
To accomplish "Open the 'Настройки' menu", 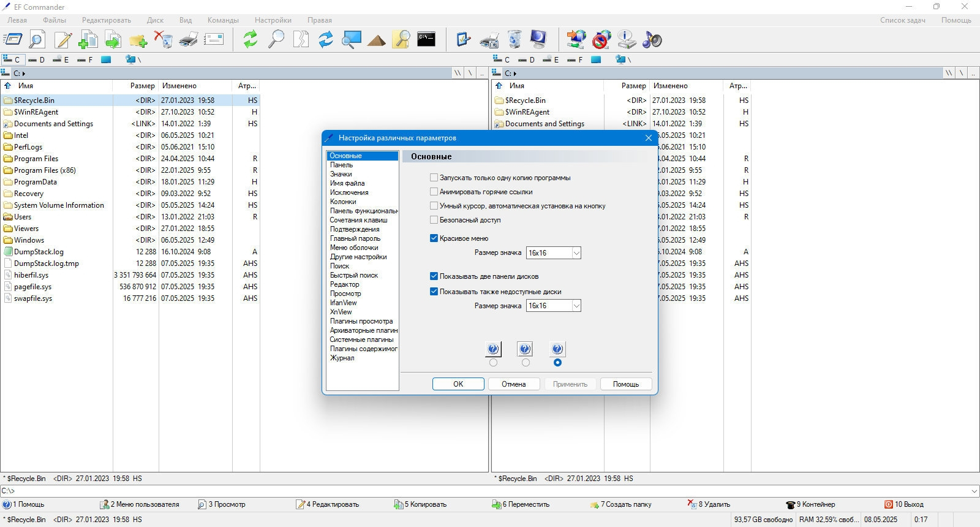I will click(x=273, y=20).
